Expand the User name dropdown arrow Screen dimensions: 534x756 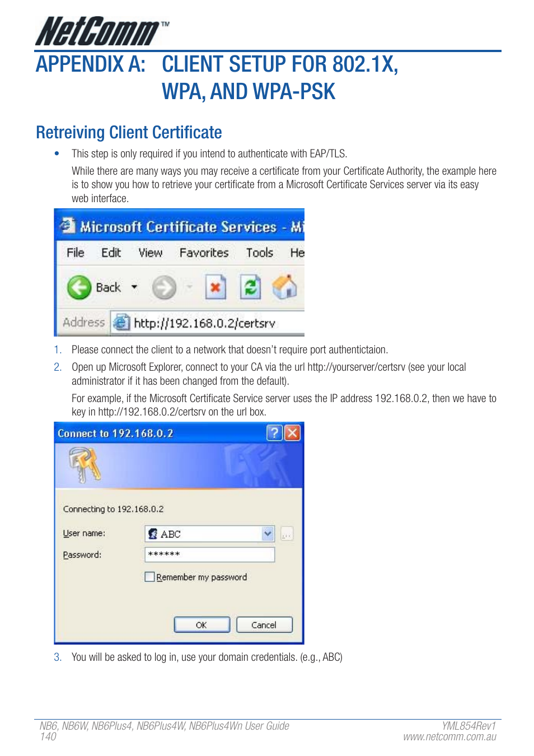(268, 534)
